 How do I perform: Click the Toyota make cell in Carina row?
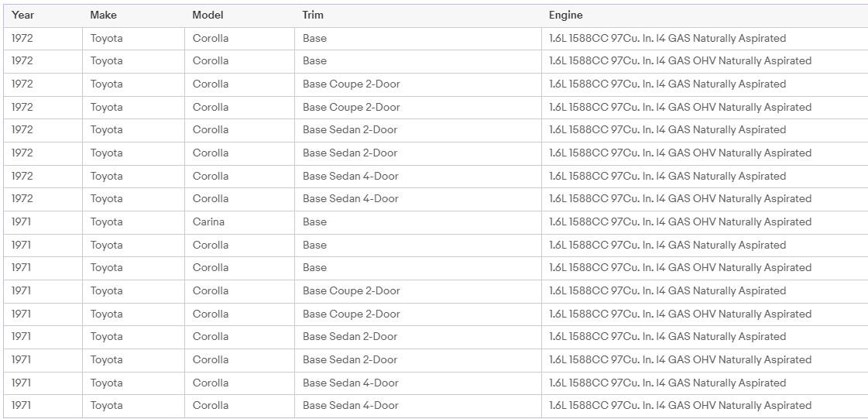pos(106,222)
